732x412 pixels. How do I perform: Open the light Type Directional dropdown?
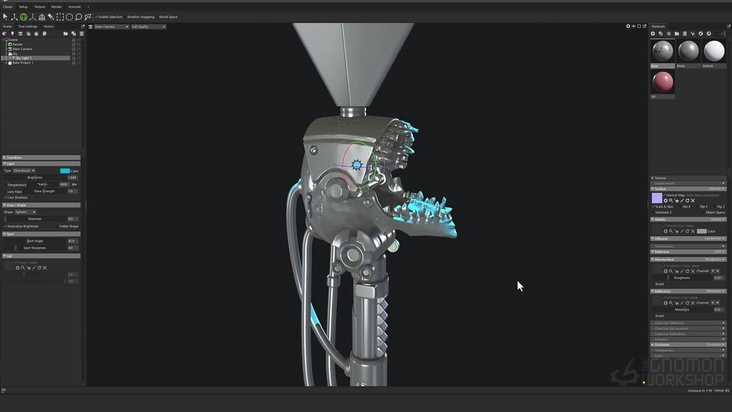click(x=24, y=171)
